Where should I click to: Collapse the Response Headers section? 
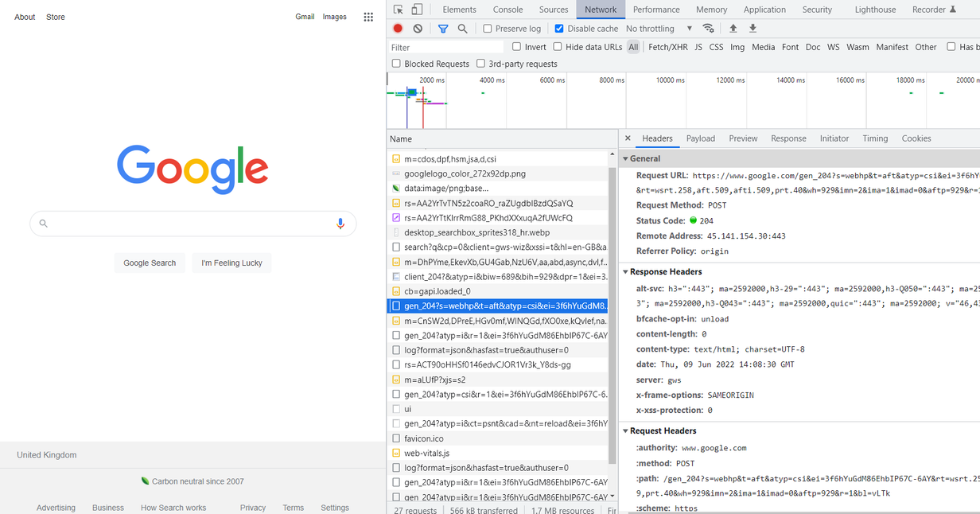626,272
